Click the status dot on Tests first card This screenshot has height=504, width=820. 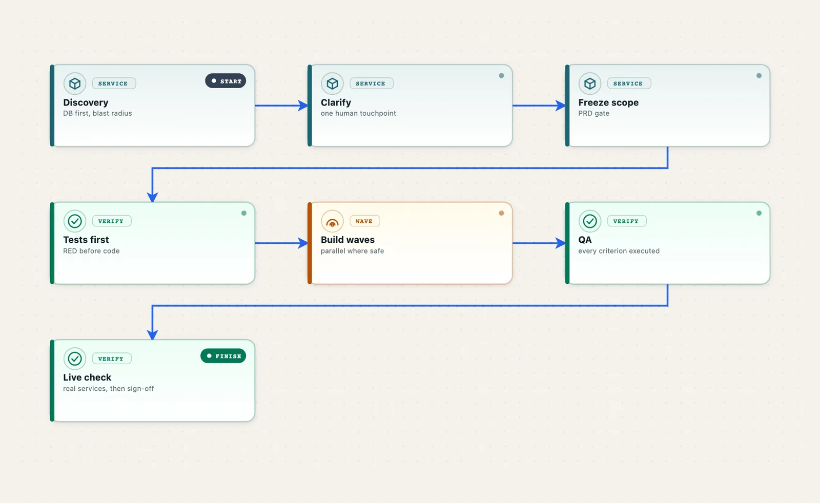(x=244, y=213)
